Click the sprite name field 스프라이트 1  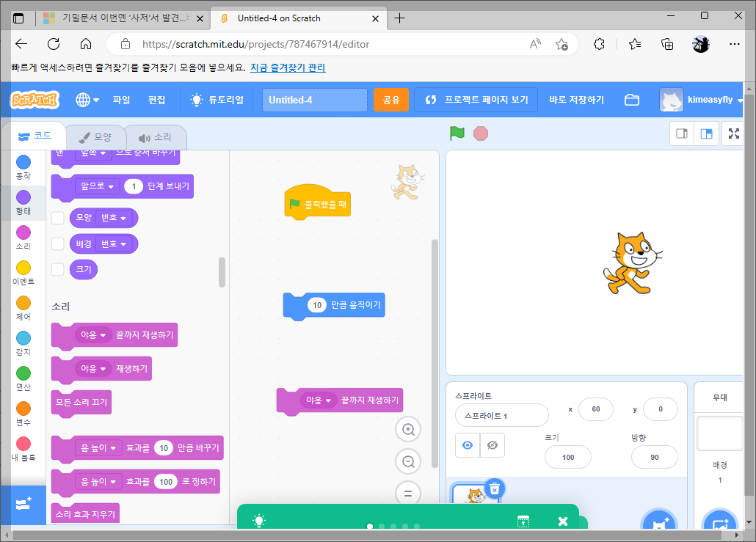point(501,415)
